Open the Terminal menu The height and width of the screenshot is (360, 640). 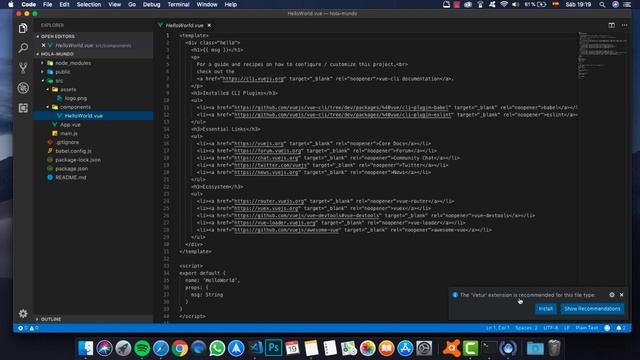coord(178,4)
